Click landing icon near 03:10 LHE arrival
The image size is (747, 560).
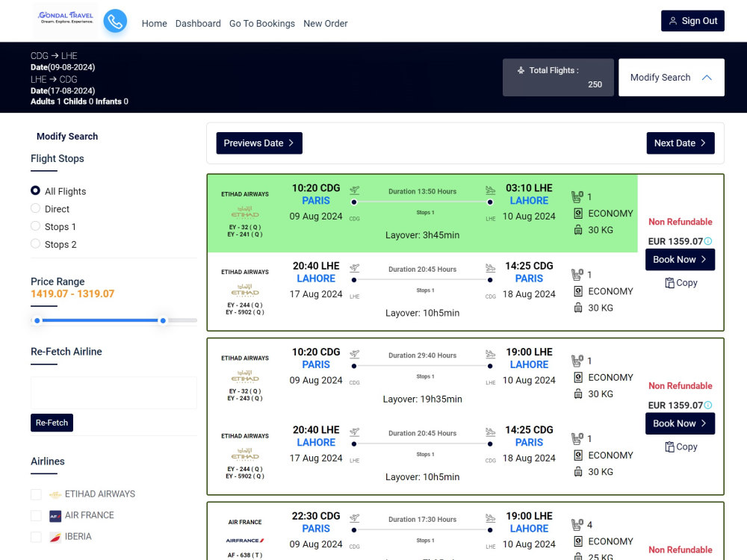click(490, 190)
